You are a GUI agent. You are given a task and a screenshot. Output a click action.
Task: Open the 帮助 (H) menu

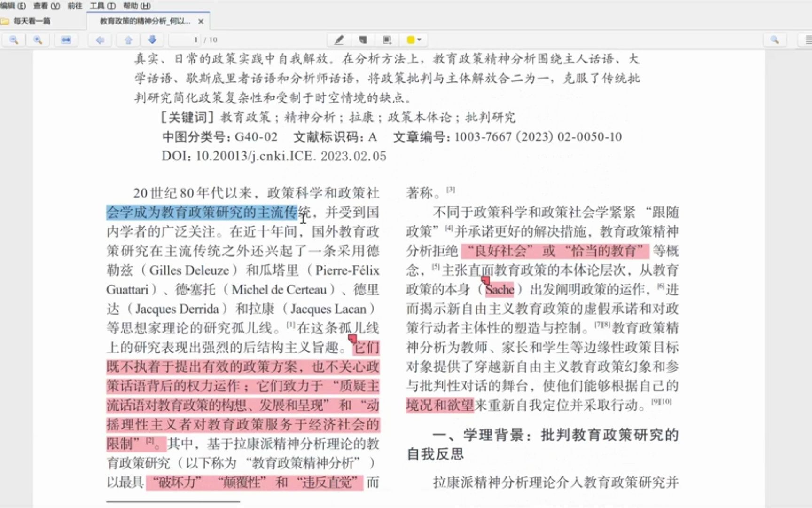tap(137, 6)
